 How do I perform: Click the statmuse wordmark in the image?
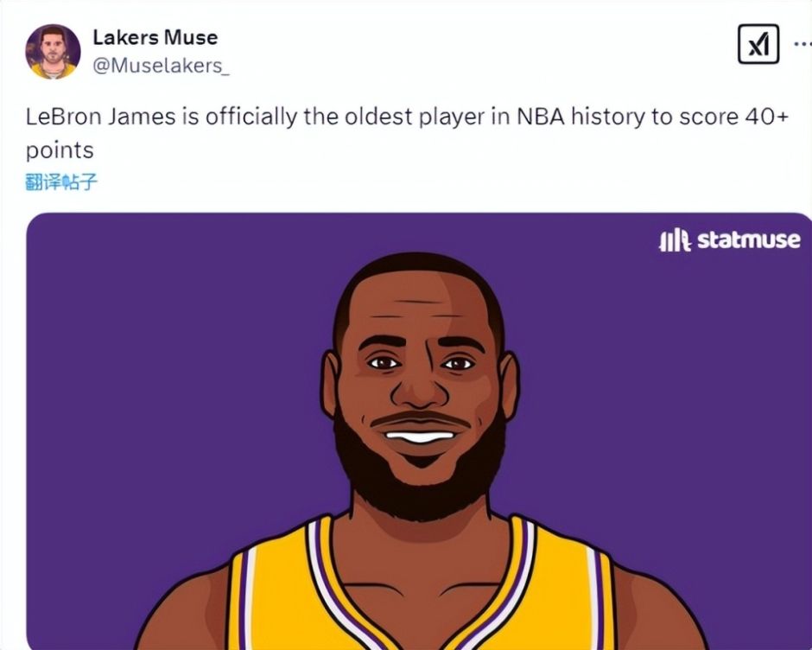(748, 239)
